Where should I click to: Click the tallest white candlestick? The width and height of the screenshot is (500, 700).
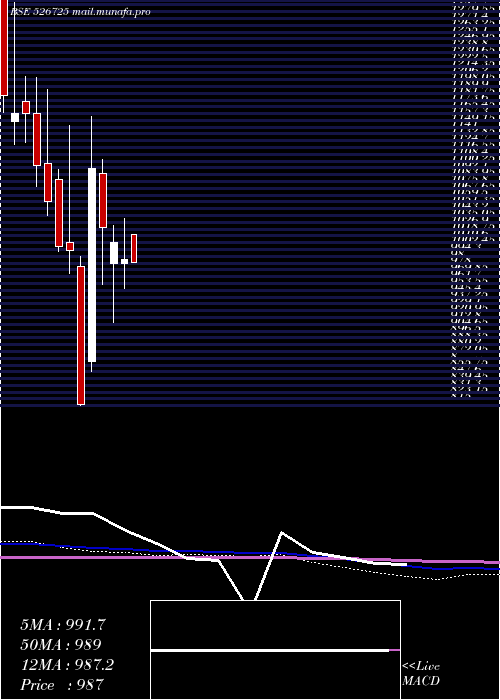(92, 265)
